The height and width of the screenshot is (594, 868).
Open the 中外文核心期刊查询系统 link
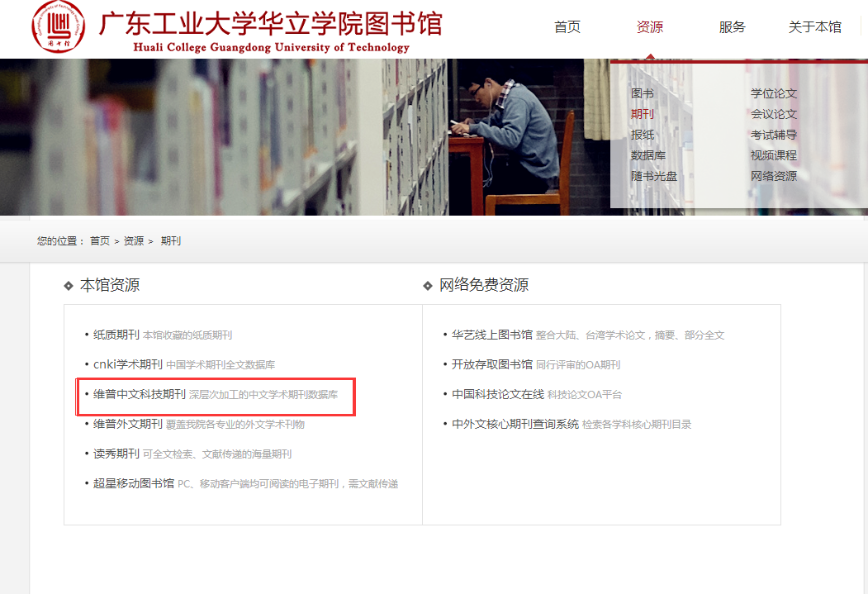(x=515, y=424)
